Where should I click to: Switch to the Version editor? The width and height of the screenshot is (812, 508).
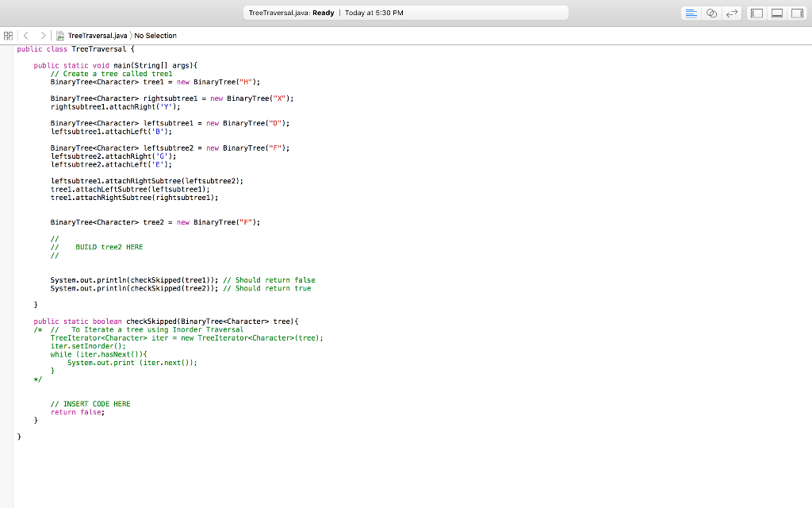731,13
